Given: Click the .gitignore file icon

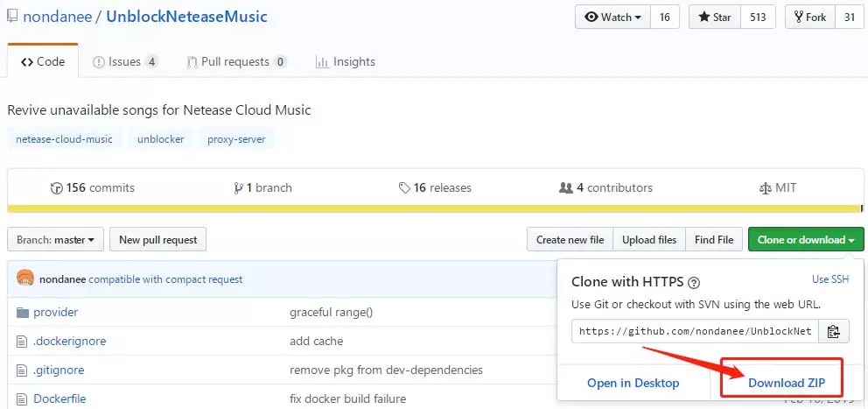Looking at the screenshot, I should pyautogui.click(x=22, y=370).
